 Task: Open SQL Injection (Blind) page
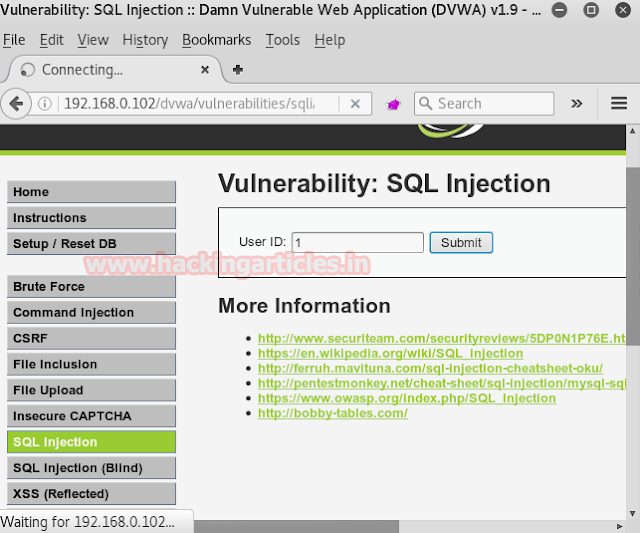pos(91,468)
